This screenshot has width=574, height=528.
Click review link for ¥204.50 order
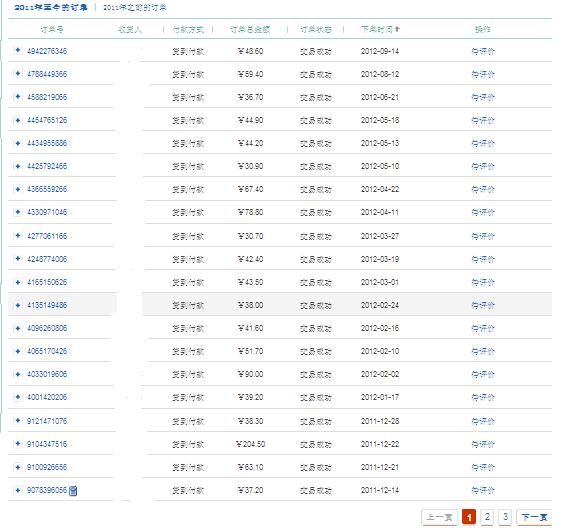[483, 444]
